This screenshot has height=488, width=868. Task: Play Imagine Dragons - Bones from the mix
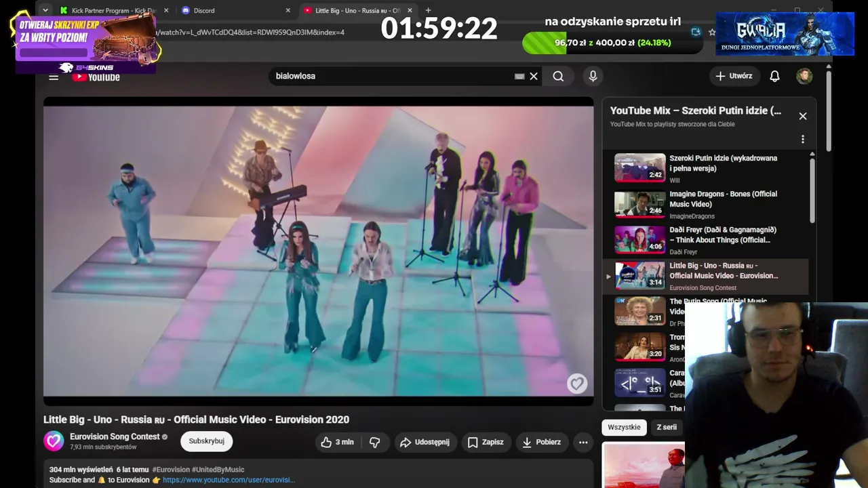coord(707,204)
